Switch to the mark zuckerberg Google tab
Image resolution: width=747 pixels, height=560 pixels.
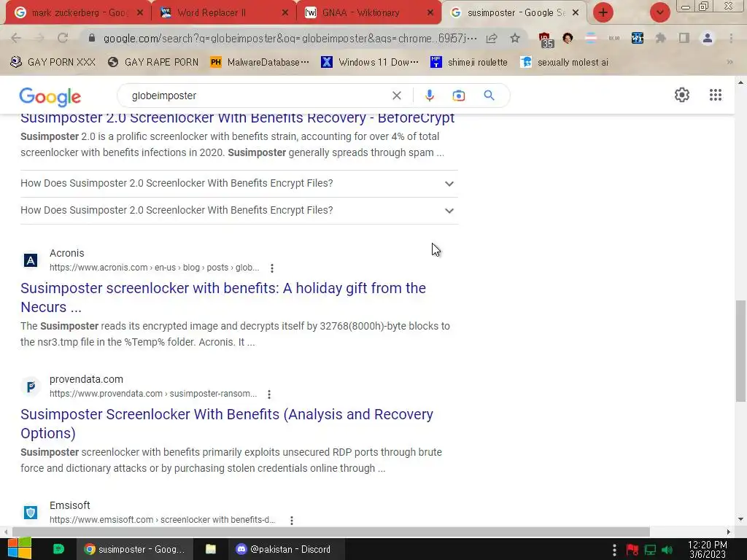tap(79, 13)
